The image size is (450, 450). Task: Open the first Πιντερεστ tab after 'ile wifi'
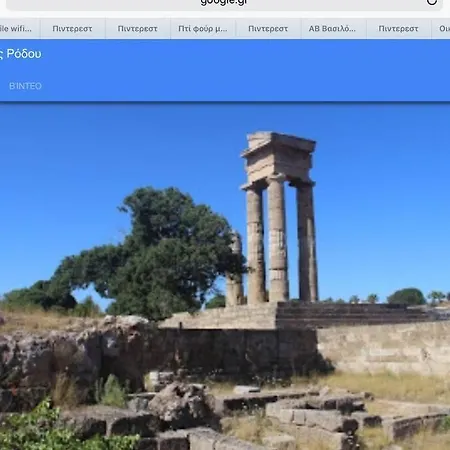73,29
